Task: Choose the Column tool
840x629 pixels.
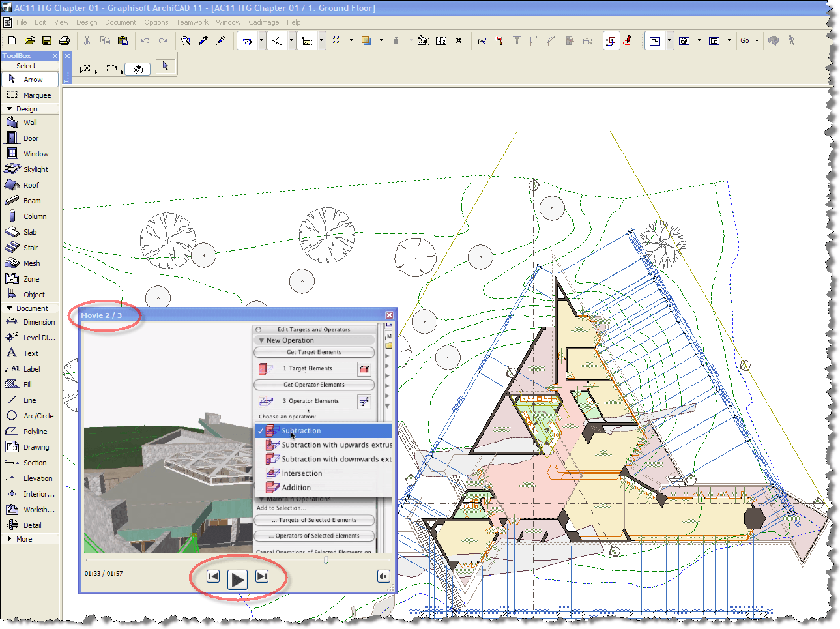Action: (x=30, y=216)
